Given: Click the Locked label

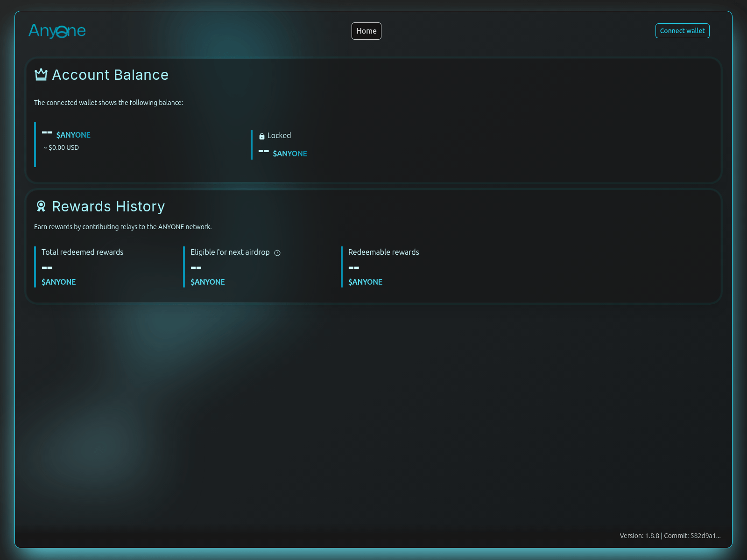Looking at the screenshot, I should tap(279, 135).
